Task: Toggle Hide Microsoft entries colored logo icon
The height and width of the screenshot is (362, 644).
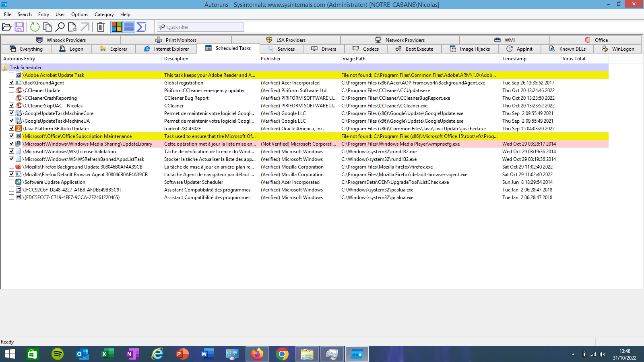Action: pos(117,27)
